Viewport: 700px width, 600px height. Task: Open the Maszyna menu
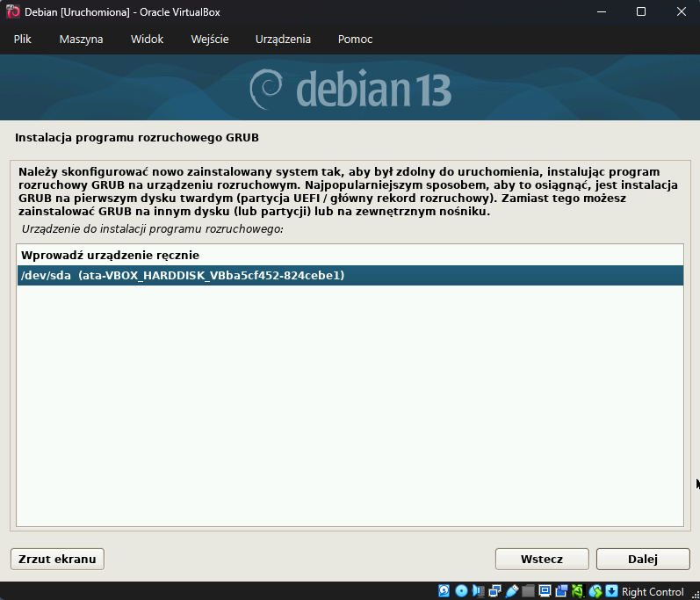pos(81,40)
